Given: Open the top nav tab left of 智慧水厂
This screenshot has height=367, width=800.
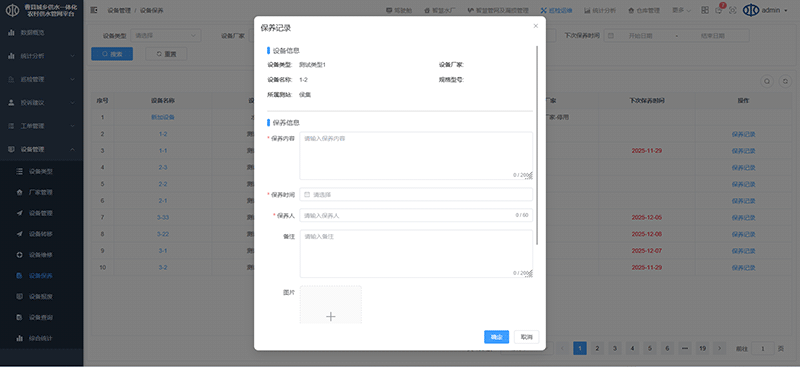Looking at the screenshot, I should pyautogui.click(x=399, y=10).
